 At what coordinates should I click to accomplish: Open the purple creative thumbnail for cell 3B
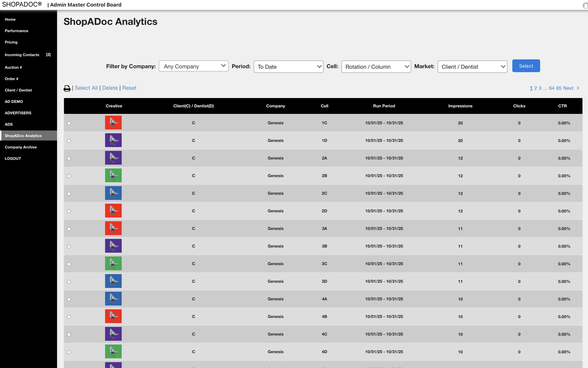[x=113, y=246]
